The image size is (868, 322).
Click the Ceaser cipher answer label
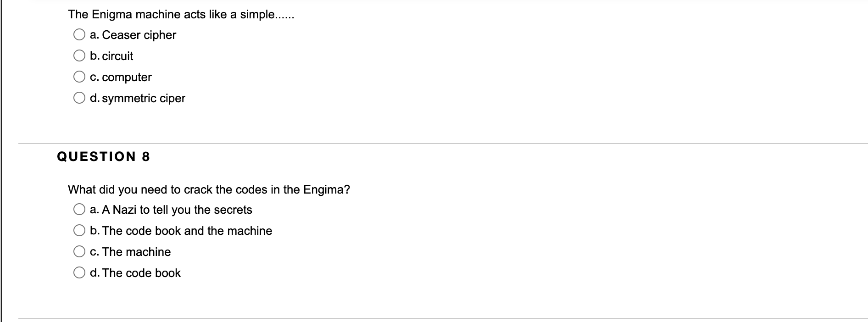[x=133, y=34]
